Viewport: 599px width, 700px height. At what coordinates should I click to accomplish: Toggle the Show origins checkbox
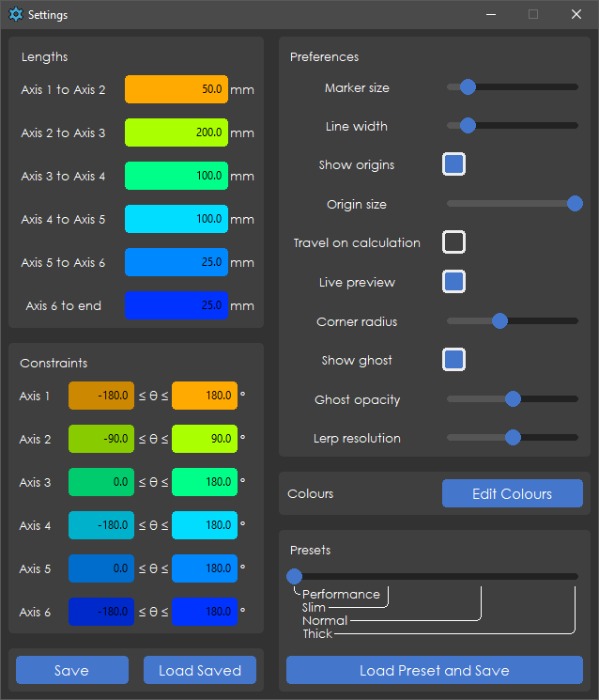click(x=453, y=164)
